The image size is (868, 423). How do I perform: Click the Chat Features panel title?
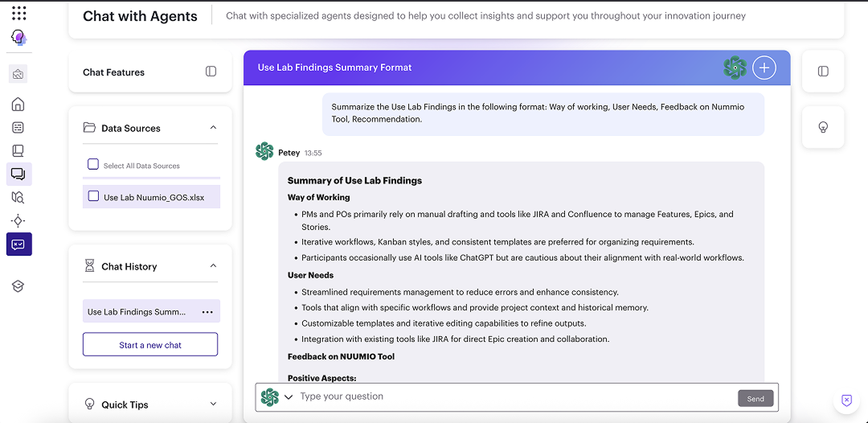(113, 72)
